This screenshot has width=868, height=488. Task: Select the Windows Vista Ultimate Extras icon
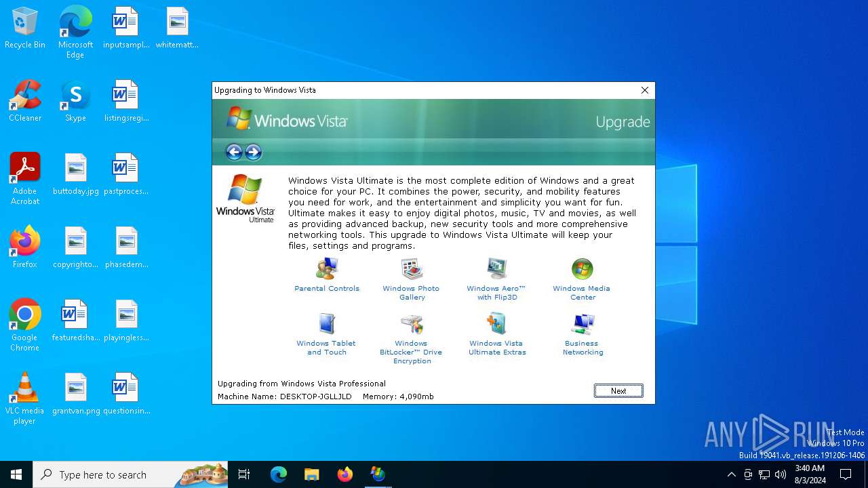click(x=497, y=323)
